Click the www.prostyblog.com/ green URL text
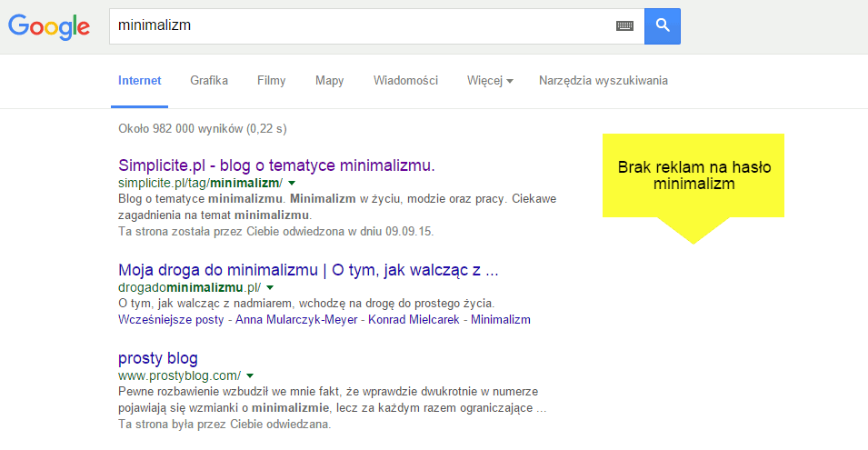 coord(179,375)
